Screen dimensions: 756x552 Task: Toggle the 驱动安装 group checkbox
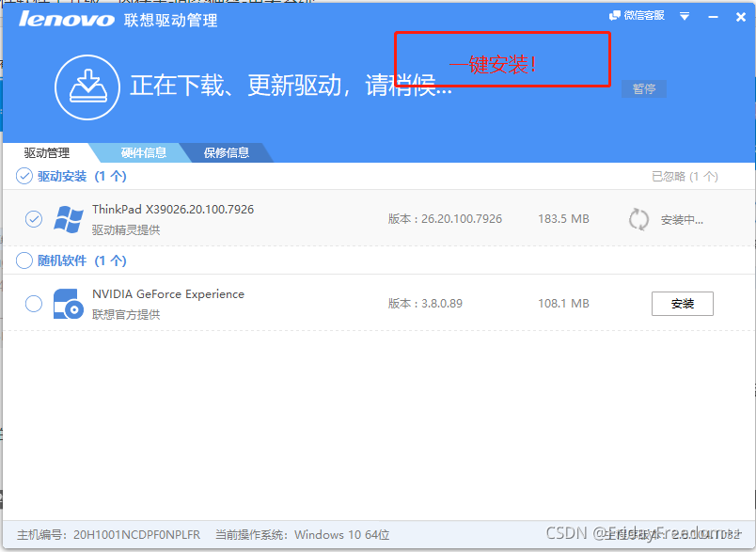[24, 176]
